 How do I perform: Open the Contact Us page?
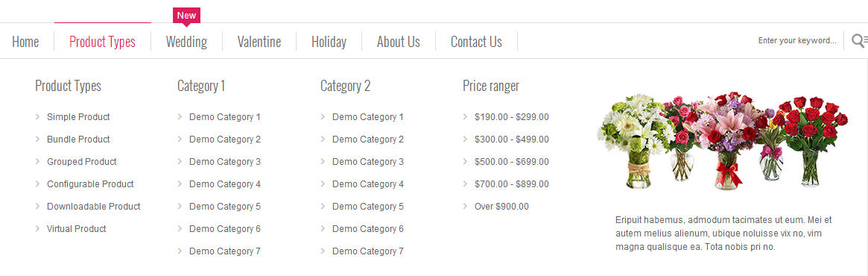pos(477,42)
